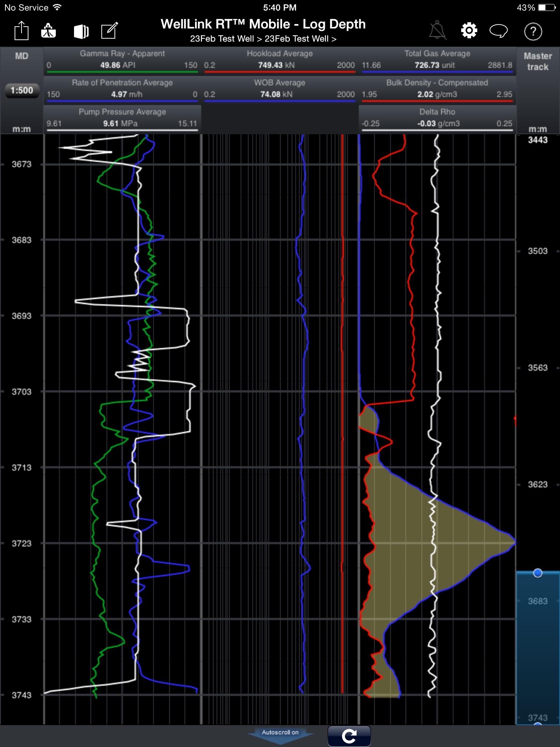Image resolution: width=560 pixels, height=747 pixels.
Task: Tap the 49.86 API gamma value
Action: pyautogui.click(x=118, y=65)
